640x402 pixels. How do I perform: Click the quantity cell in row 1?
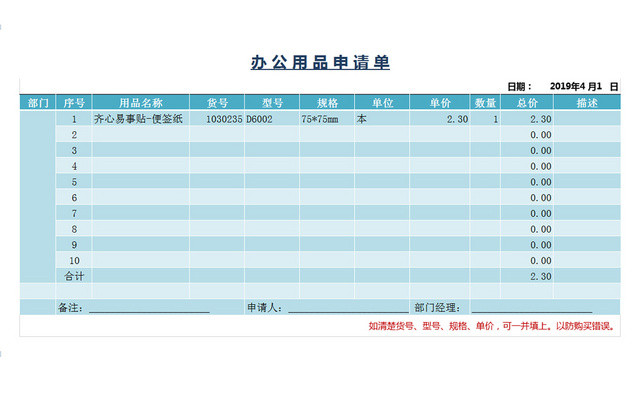[x=485, y=119]
